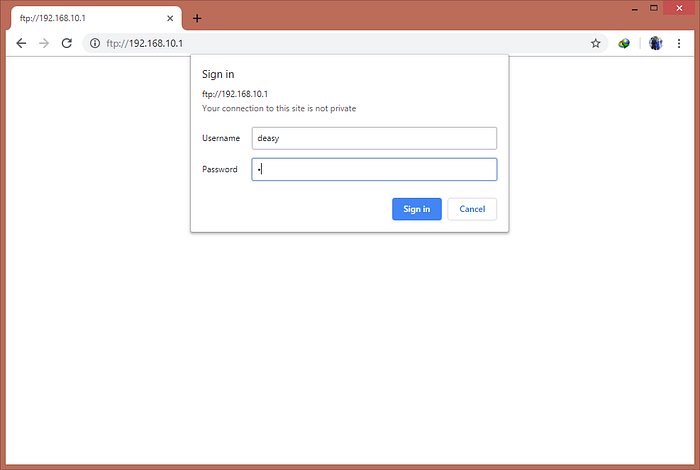700x470 pixels.
Task: Focus the Password input field
Action: (374, 169)
